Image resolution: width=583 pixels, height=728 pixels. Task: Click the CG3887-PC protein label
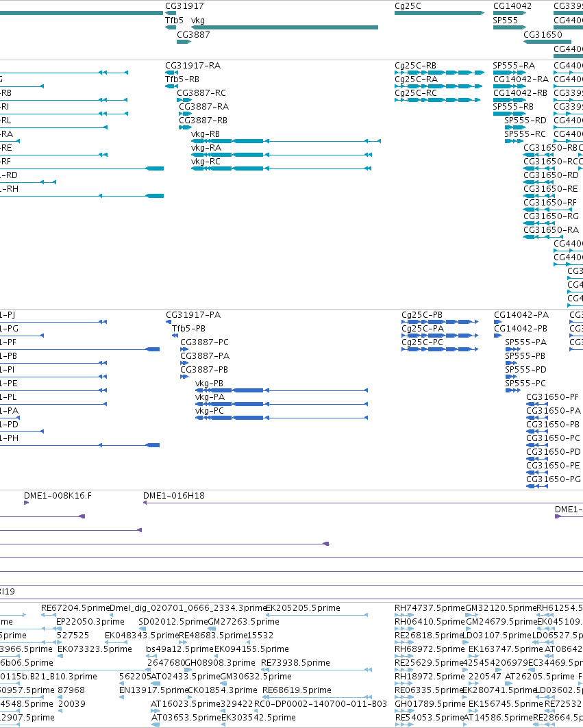[204, 342]
